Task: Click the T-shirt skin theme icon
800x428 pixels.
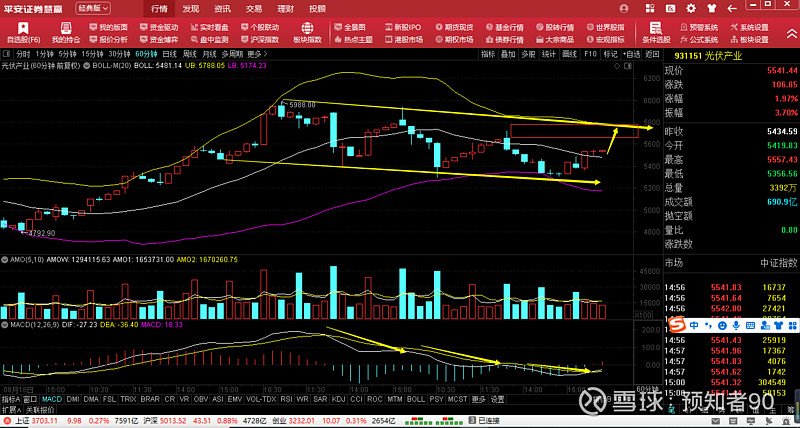Action: (x=711, y=9)
